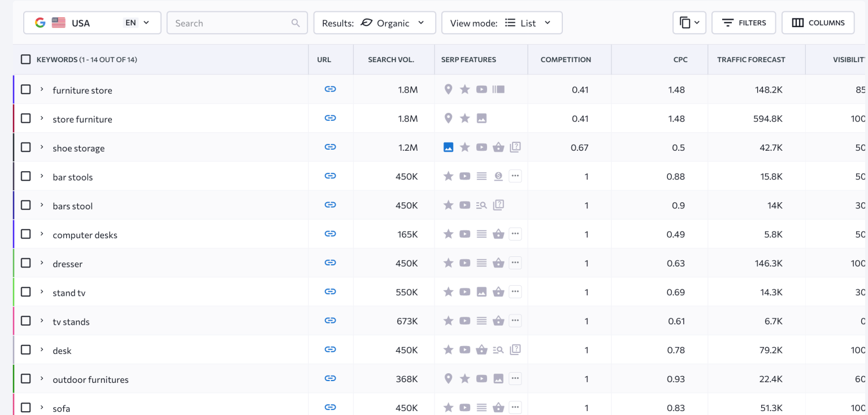The image size is (868, 415).
Task: Toggle the select-all Keywords checkbox
Action: coord(25,59)
